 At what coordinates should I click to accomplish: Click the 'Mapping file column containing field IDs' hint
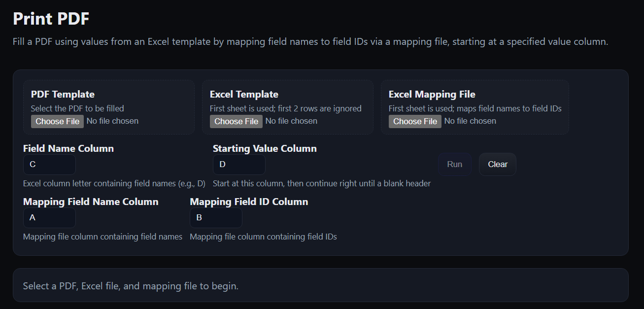point(263,237)
